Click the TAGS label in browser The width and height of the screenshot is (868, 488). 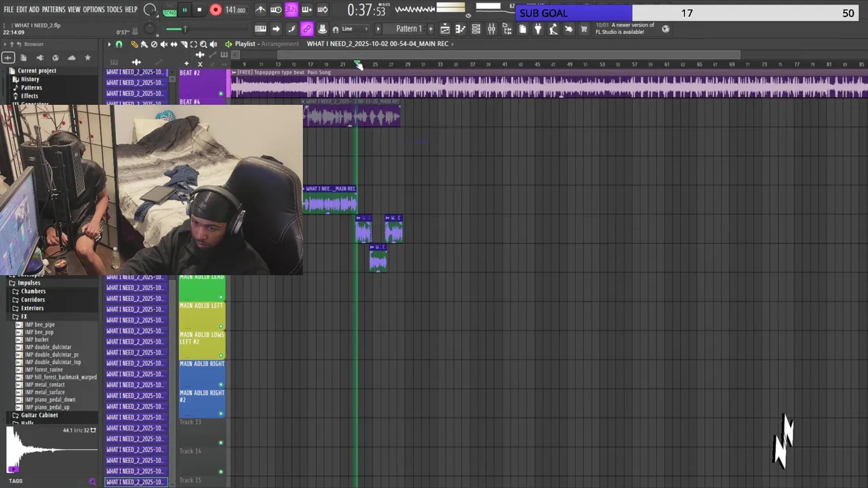pos(16,481)
